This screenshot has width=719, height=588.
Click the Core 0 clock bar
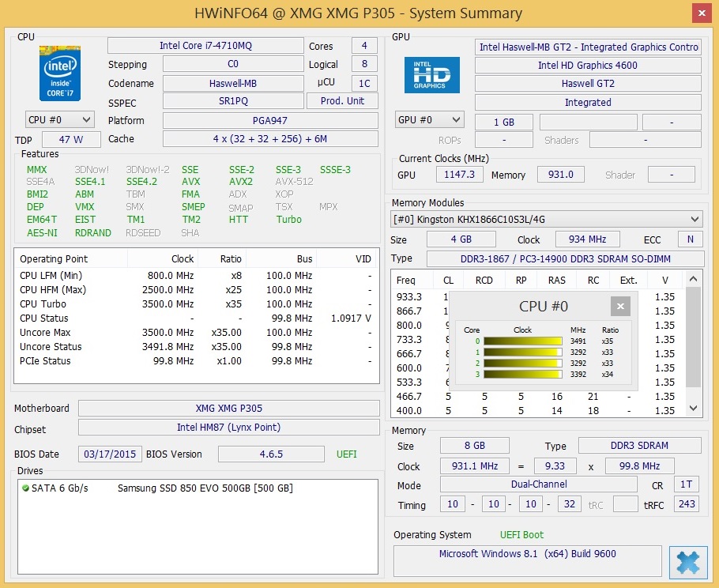[x=523, y=341]
